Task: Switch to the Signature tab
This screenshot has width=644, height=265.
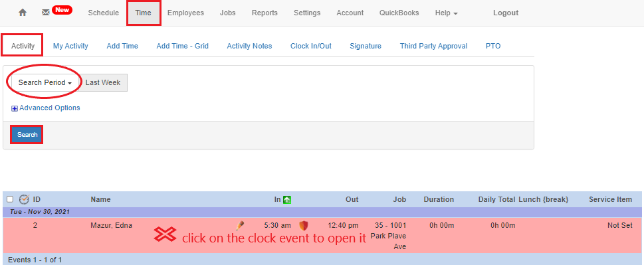Action: [x=366, y=46]
